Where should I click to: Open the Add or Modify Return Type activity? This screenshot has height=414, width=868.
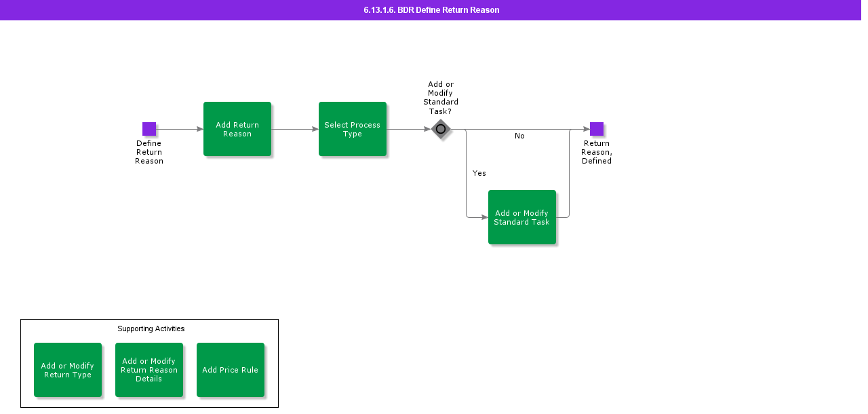coord(68,370)
